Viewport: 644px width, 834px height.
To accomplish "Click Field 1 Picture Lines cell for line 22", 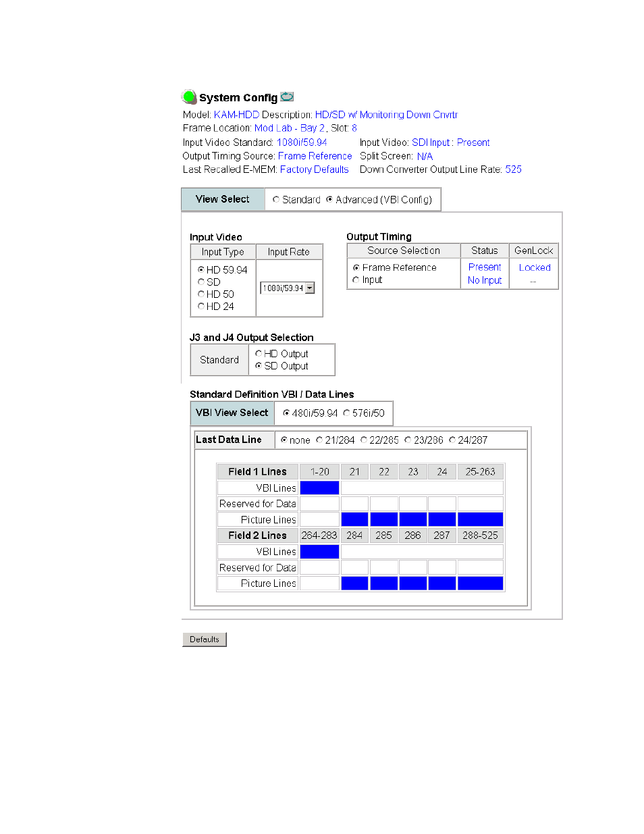I will point(383,519).
